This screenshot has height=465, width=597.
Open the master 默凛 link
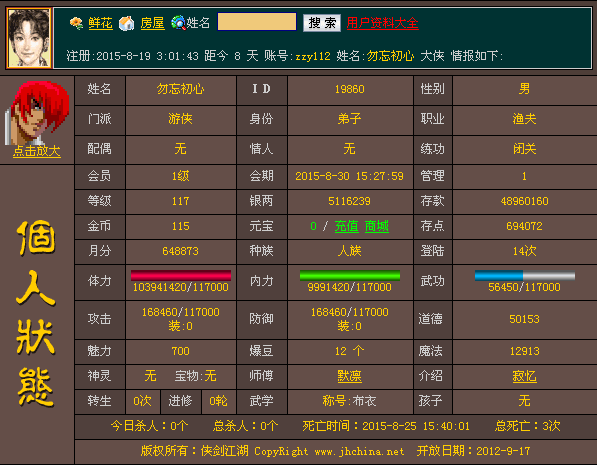tap(350, 376)
